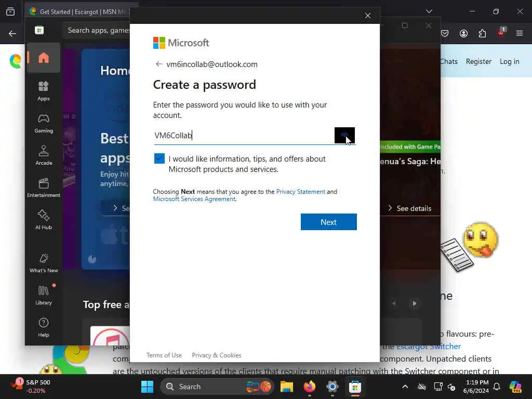Open Arcade section in Store sidebar

[44, 155]
